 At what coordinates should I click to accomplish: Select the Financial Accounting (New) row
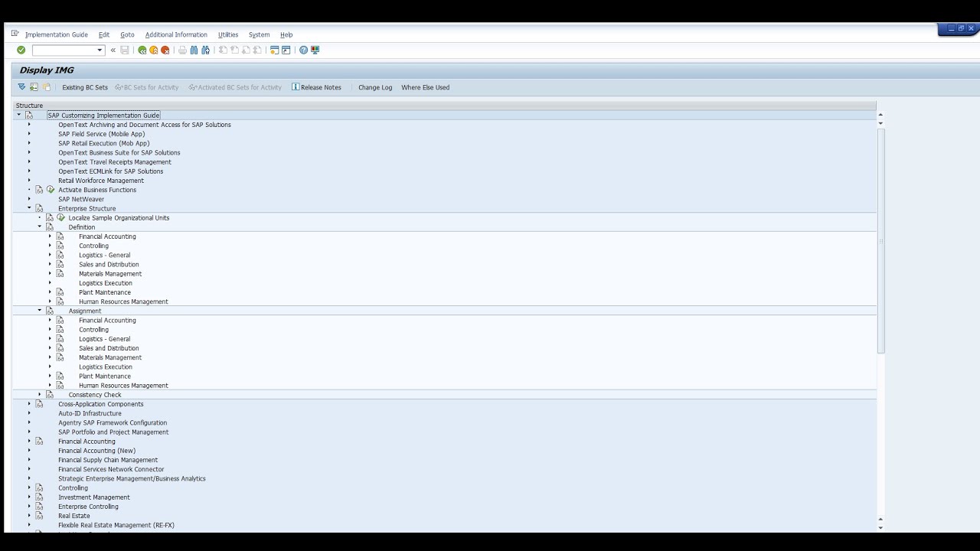(x=97, y=451)
